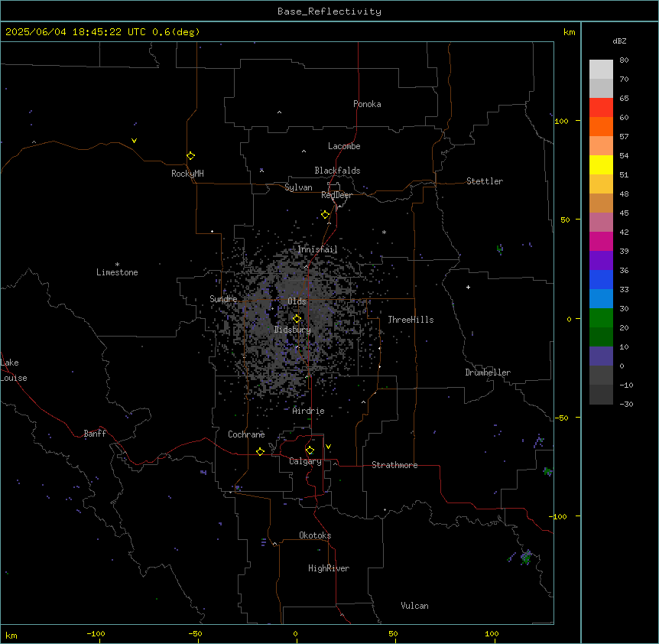This screenshot has width=659, height=644.
Task: Select the Banff label
Action: 95,434
